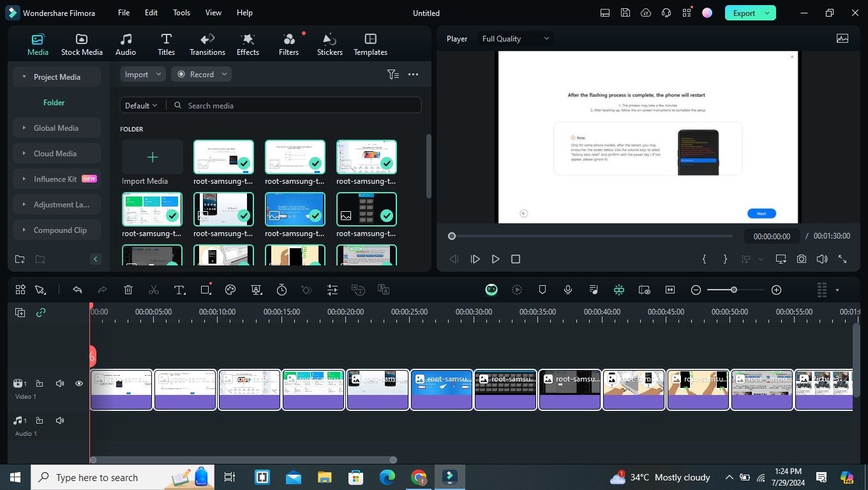Open the color palette tool
Image resolution: width=868 pixels, height=490 pixels.
point(230,290)
